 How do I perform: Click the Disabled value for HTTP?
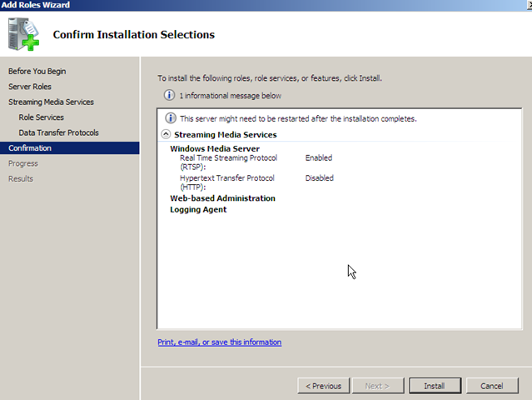point(319,178)
